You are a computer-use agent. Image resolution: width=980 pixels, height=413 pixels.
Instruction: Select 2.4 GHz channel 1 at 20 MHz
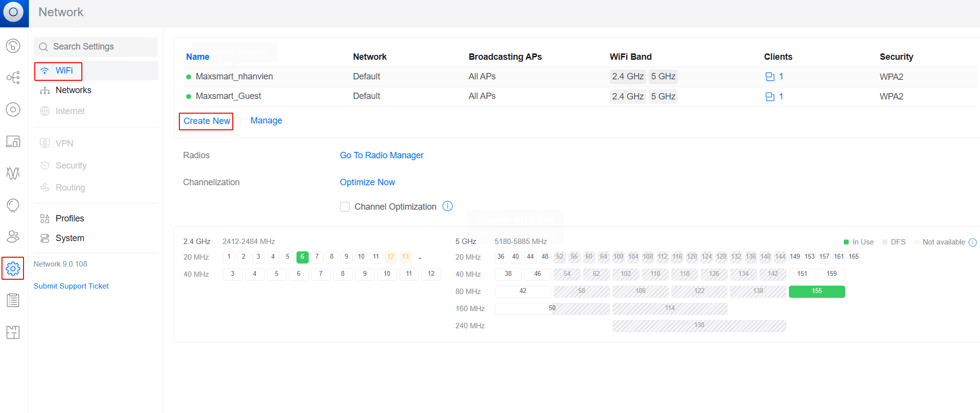229,257
